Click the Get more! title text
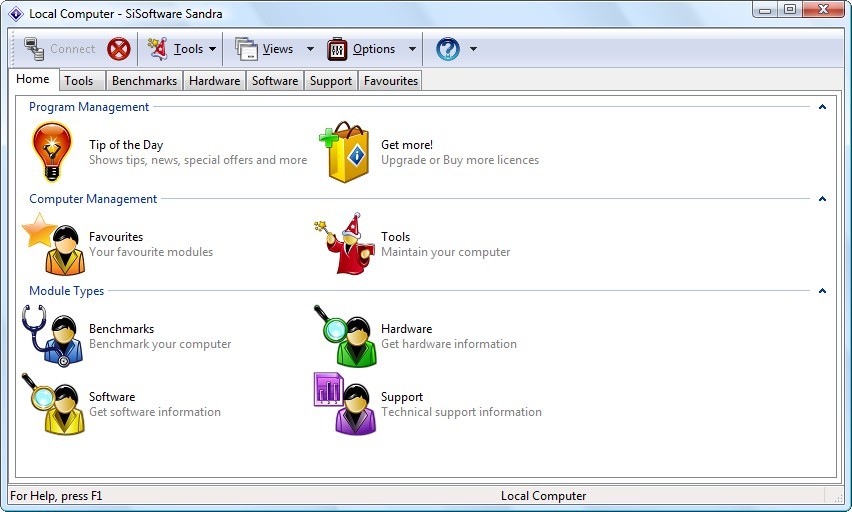 click(407, 145)
